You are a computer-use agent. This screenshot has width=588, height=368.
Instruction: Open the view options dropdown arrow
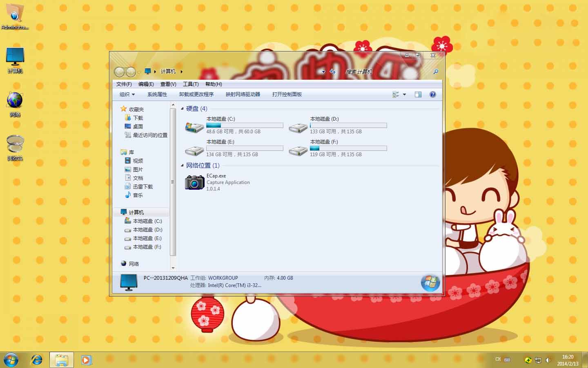[404, 94]
